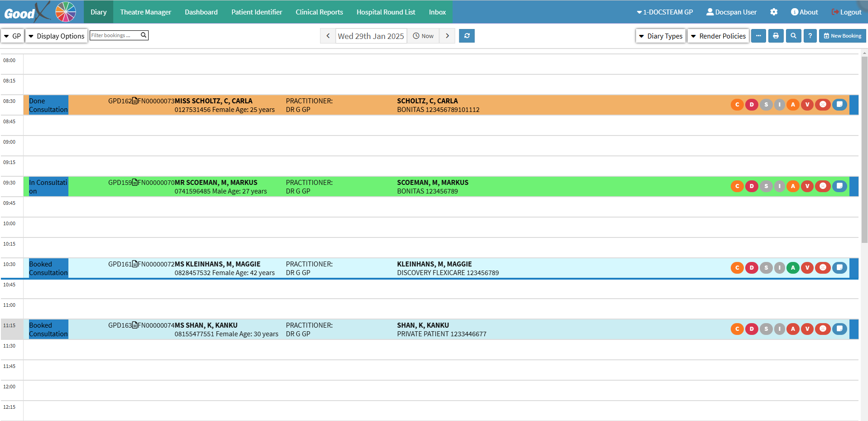Open the Diary Types dropdown

pyautogui.click(x=661, y=36)
